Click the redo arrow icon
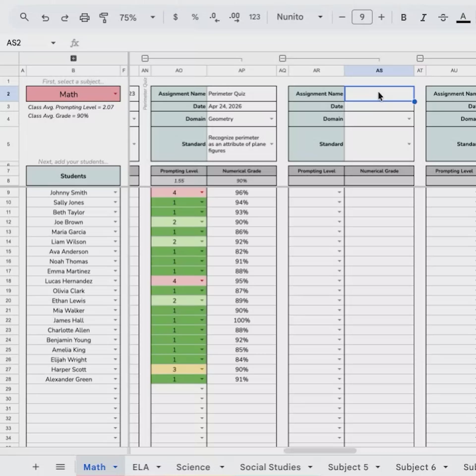This screenshot has height=476, width=476. point(65,17)
